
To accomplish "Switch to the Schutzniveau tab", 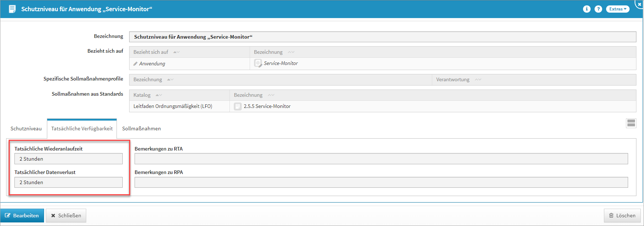I will [26, 129].
